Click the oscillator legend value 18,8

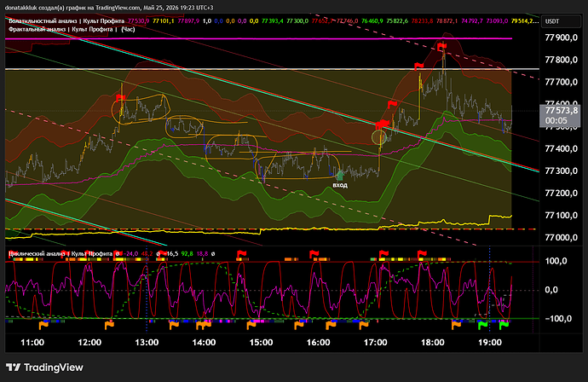click(202, 253)
